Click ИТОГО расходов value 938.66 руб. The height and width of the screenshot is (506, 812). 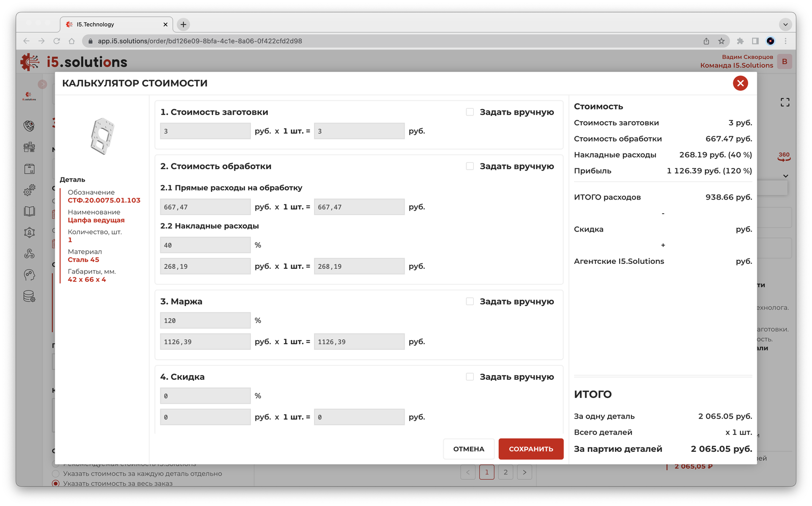tap(728, 197)
